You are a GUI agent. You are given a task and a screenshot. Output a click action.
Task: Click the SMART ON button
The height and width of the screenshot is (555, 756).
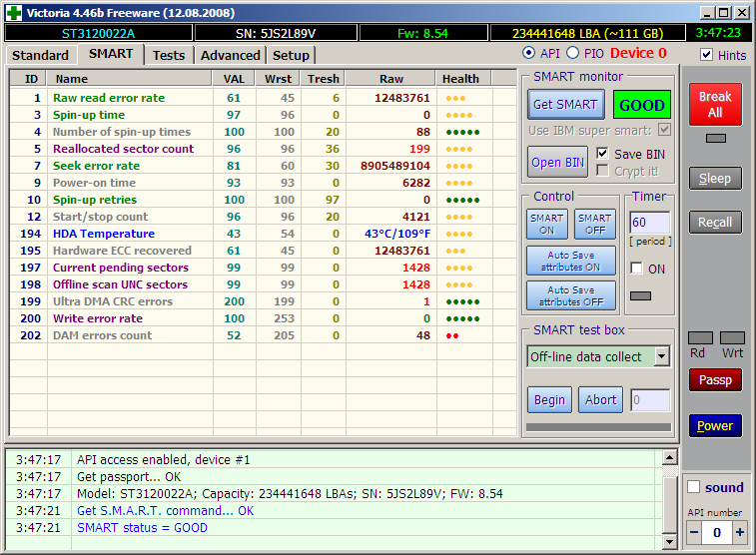click(x=547, y=224)
